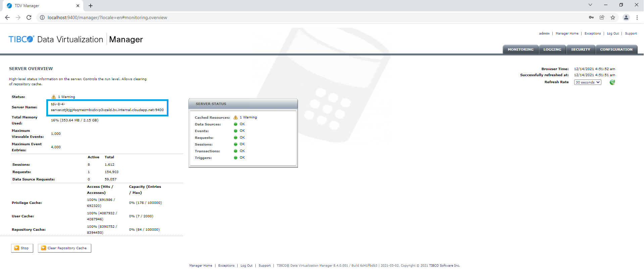This screenshot has width=644, height=270.
Task: Click the green OK dot for Events
Action: point(236,131)
